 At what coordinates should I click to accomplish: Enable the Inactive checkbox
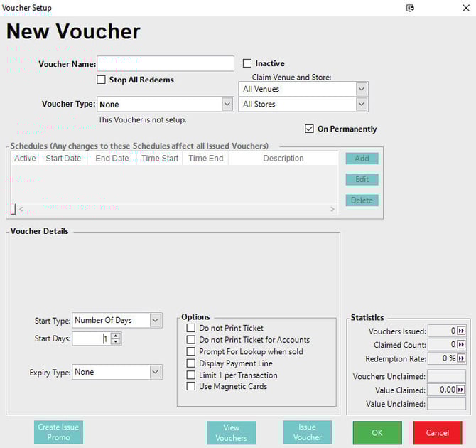248,63
